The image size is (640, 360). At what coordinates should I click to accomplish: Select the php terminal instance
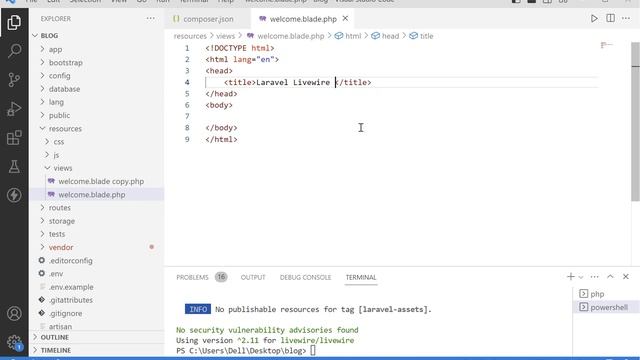(x=606, y=294)
